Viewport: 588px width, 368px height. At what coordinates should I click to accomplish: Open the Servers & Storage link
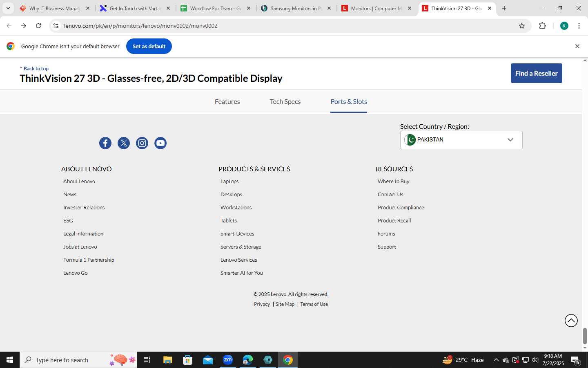pyautogui.click(x=241, y=247)
